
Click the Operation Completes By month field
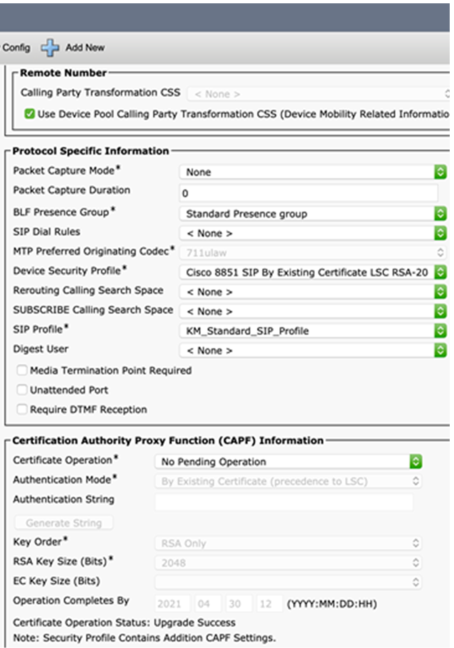click(208, 604)
